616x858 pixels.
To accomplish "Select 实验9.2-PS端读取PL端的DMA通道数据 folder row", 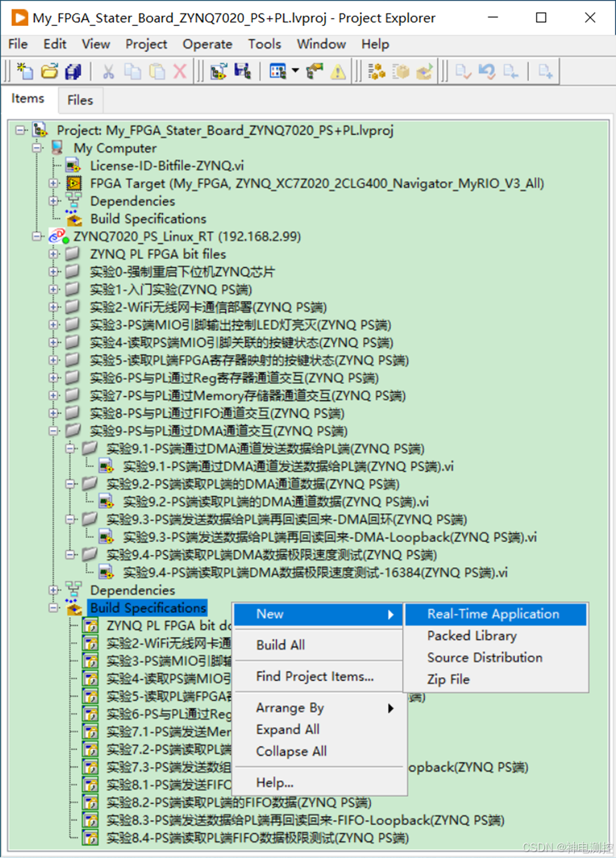I will point(253,484).
